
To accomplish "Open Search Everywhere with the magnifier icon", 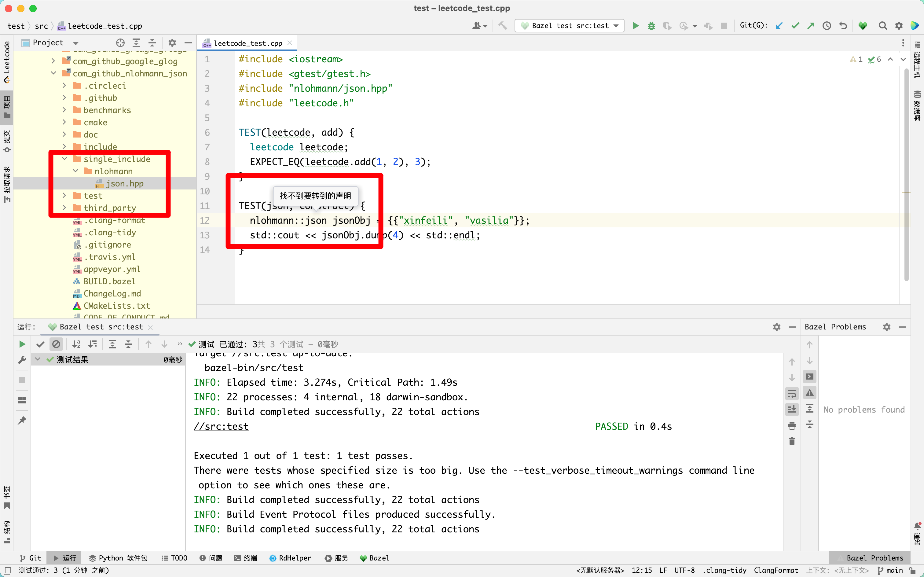I will pyautogui.click(x=883, y=26).
